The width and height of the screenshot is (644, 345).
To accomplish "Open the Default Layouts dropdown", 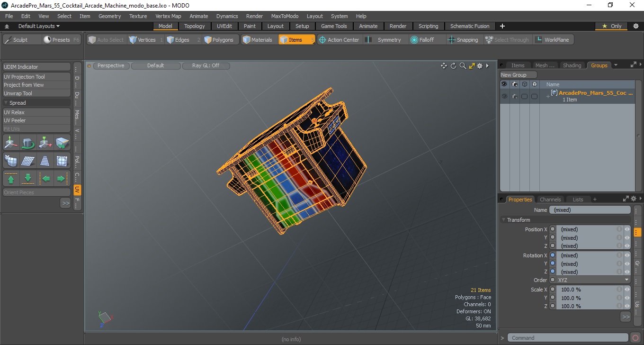I will 39,26.
